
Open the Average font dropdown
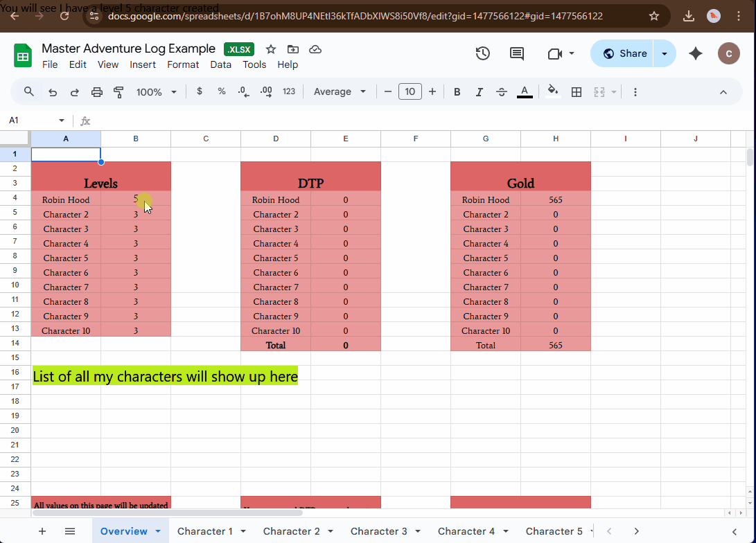(x=340, y=91)
